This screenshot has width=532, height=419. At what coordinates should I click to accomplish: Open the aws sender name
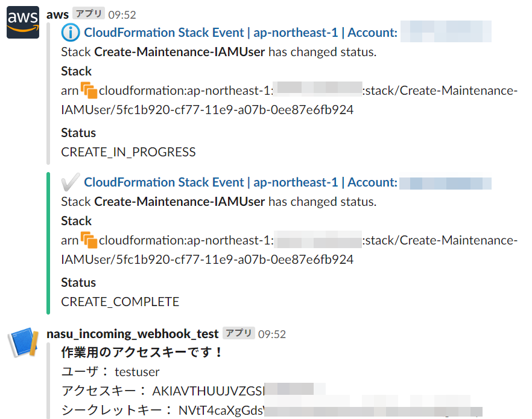click(x=57, y=14)
